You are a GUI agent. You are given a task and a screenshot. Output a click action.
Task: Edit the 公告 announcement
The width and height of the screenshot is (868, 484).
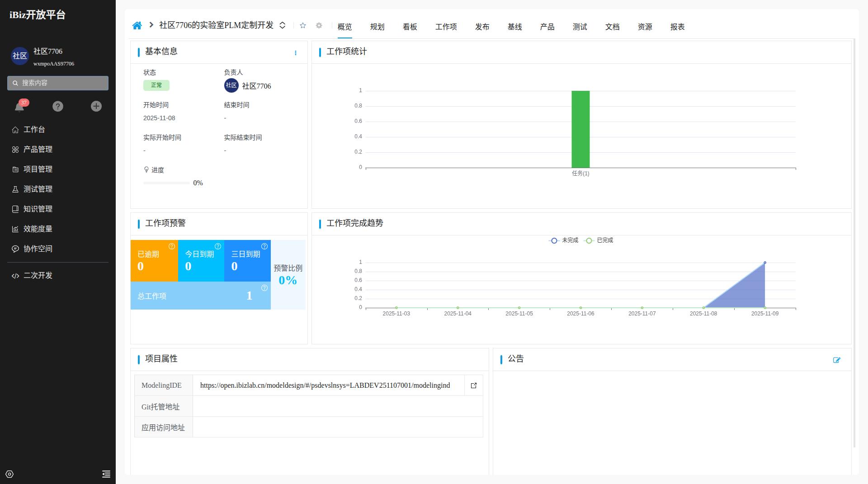(x=836, y=360)
